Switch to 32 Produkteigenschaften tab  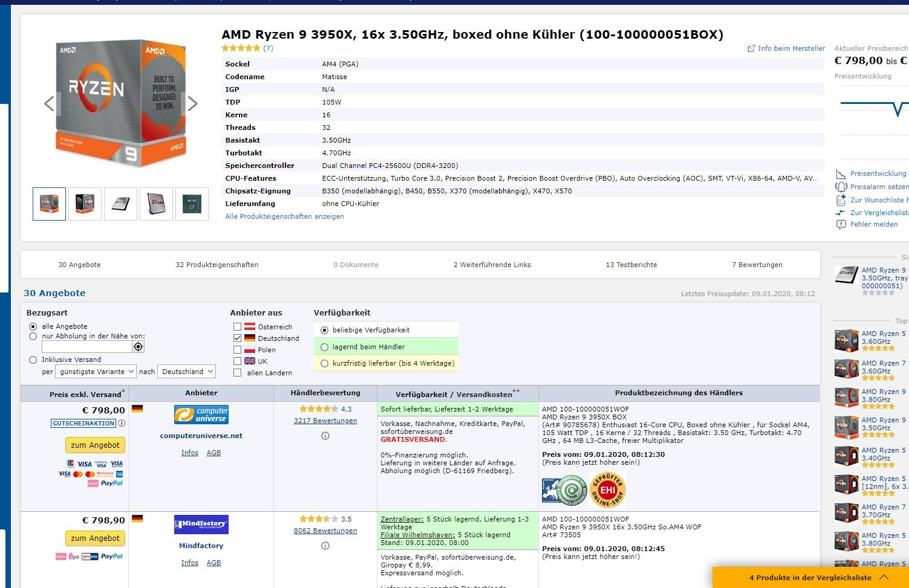(x=217, y=265)
